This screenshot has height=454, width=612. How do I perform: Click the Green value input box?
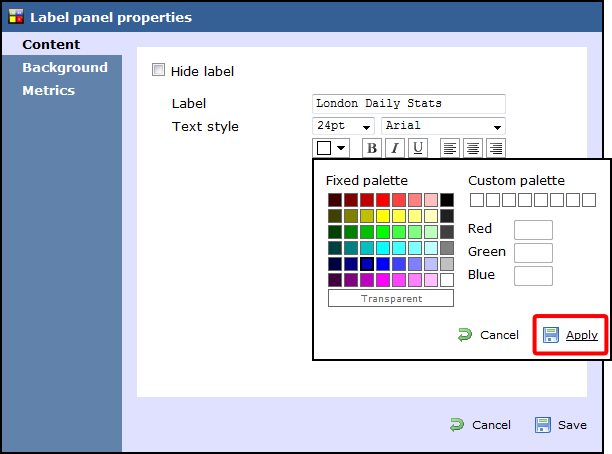point(533,252)
